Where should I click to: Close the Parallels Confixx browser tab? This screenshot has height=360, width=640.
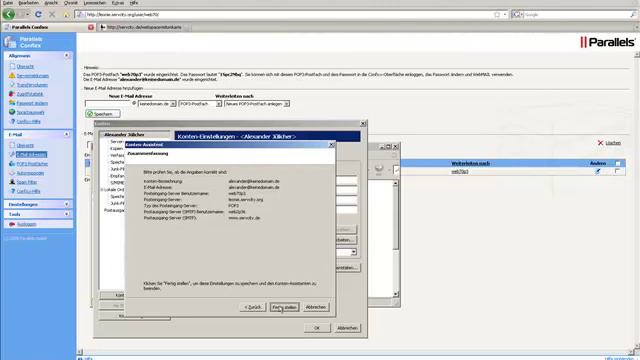tap(91, 27)
